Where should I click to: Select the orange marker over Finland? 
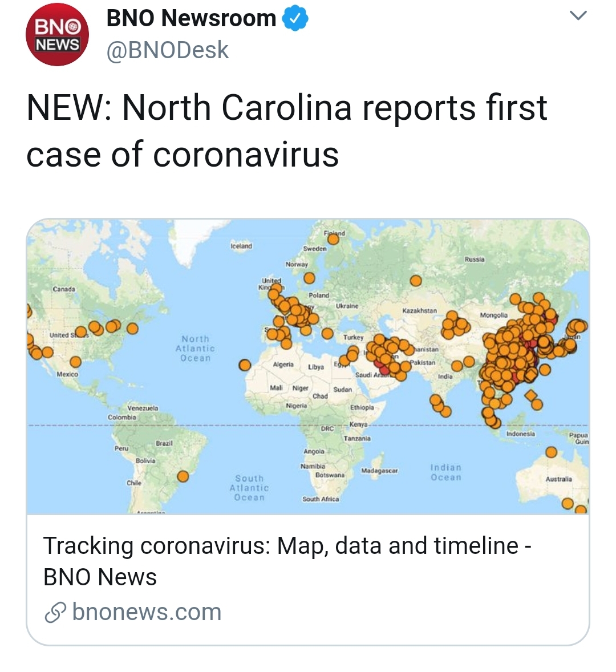(333, 239)
